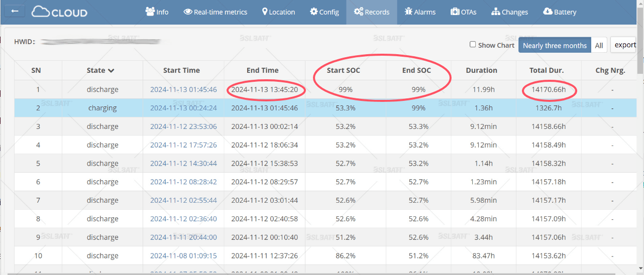Open the Battery tab

(x=560, y=12)
